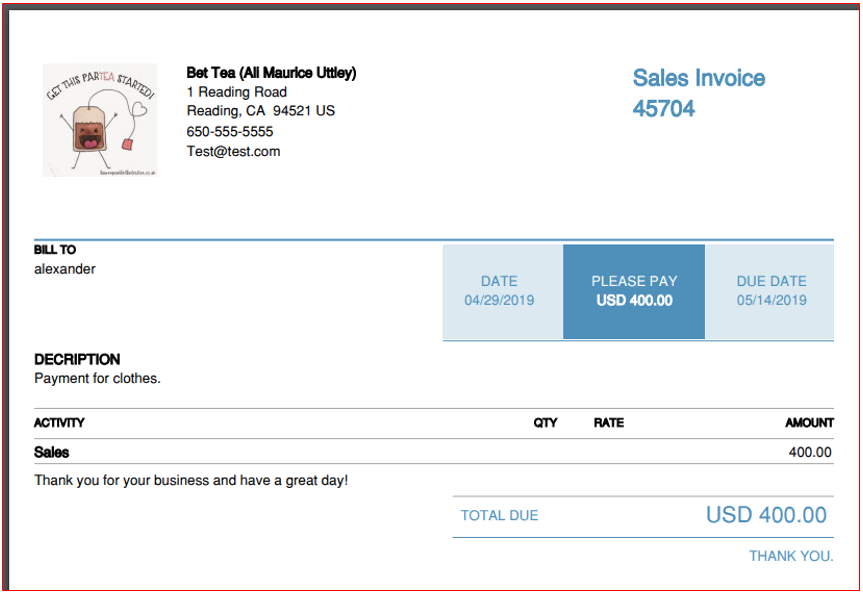Click the 400.00 amount in Sales row
The height and width of the screenshot is (594, 863).
point(810,453)
